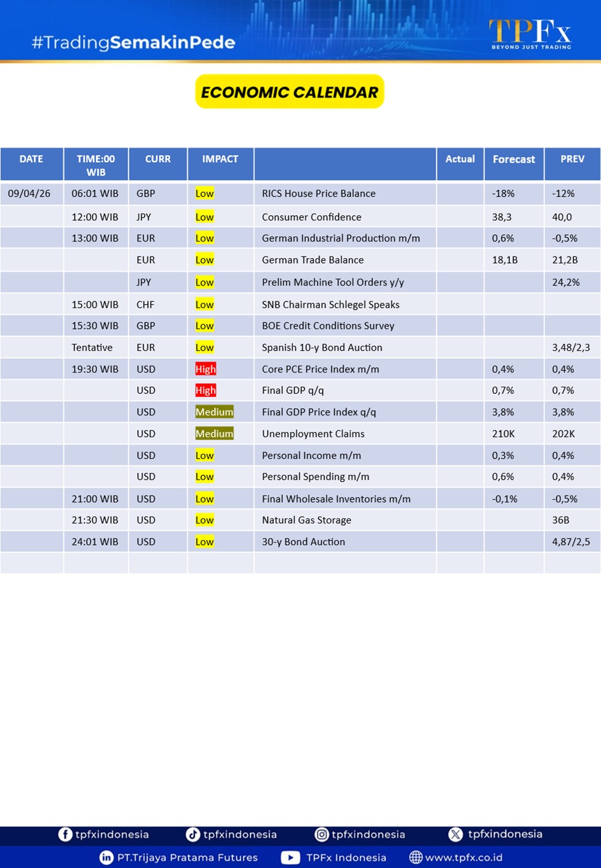
Task: Click the PT.Trijaya Pratama Futures text
Action: (187, 858)
